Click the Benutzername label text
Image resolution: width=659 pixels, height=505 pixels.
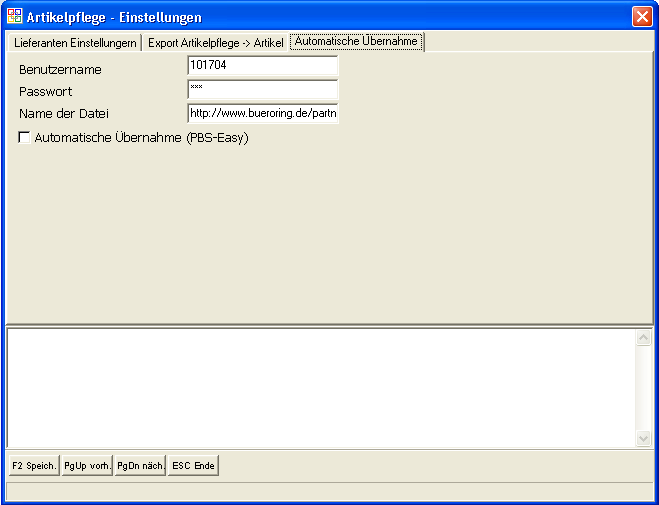point(60,70)
